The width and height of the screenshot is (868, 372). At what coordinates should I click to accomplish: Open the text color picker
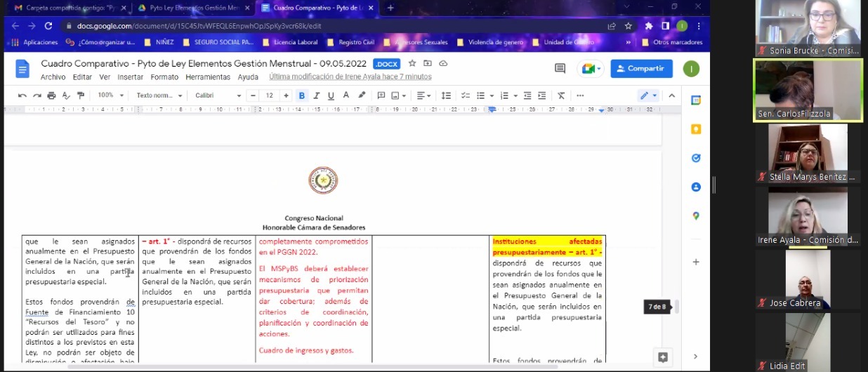[346, 95]
